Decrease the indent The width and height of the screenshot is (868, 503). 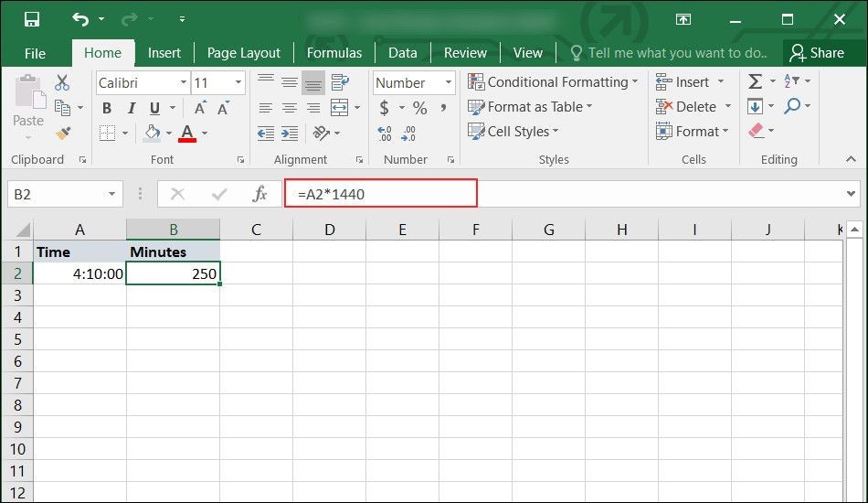tap(266, 133)
